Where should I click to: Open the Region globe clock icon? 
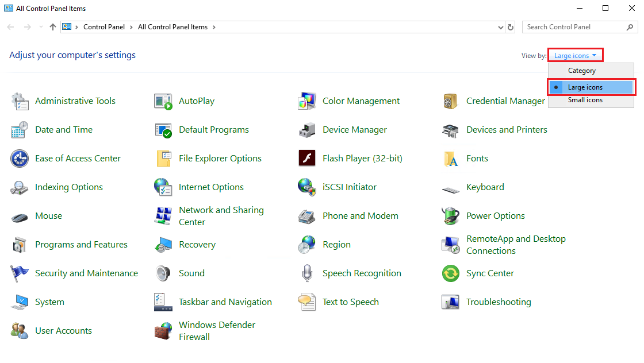pyautogui.click(x=307, y=245)
